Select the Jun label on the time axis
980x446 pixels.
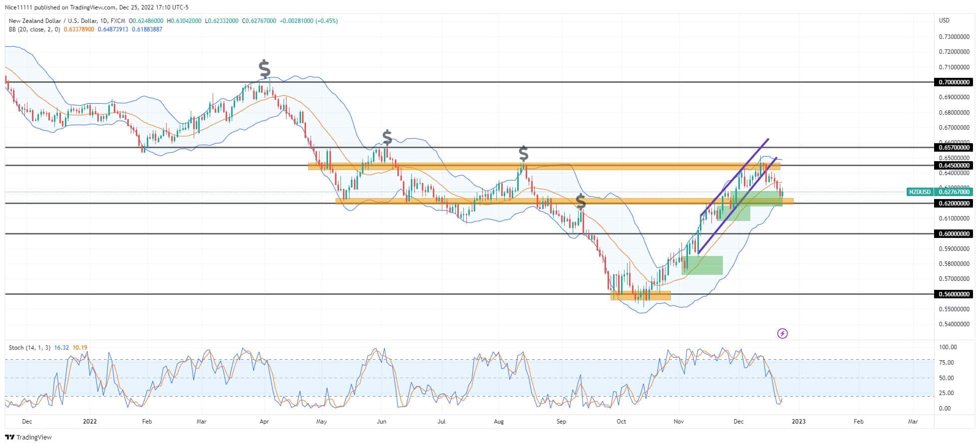tap(382, 422)
